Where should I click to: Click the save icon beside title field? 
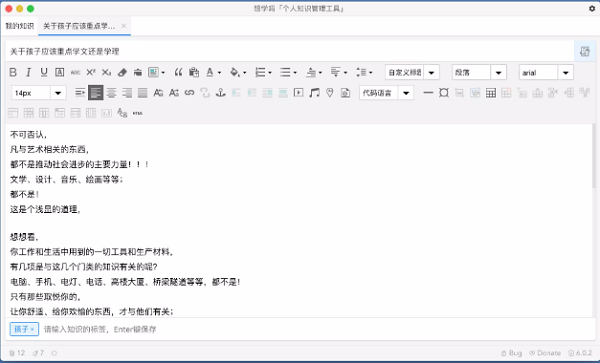click(585, 51)
